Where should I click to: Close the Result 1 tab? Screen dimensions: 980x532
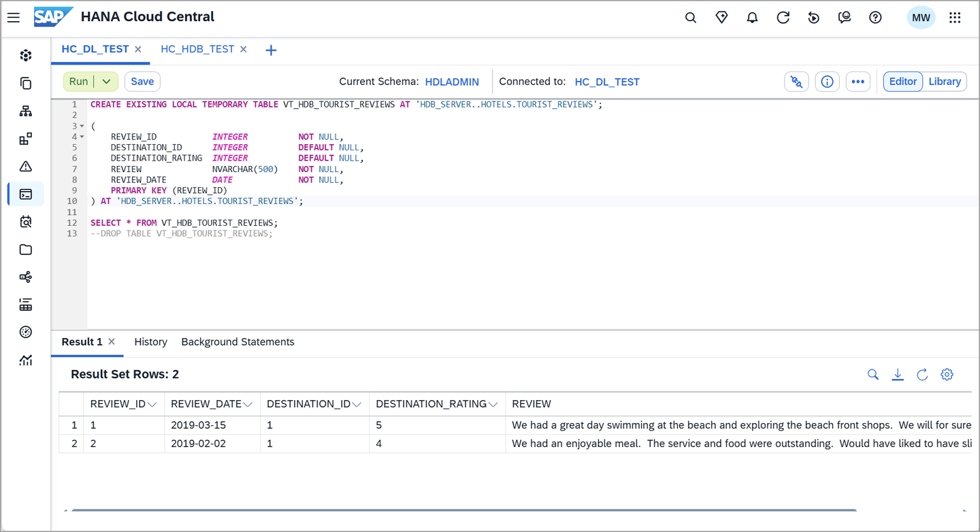112,342
